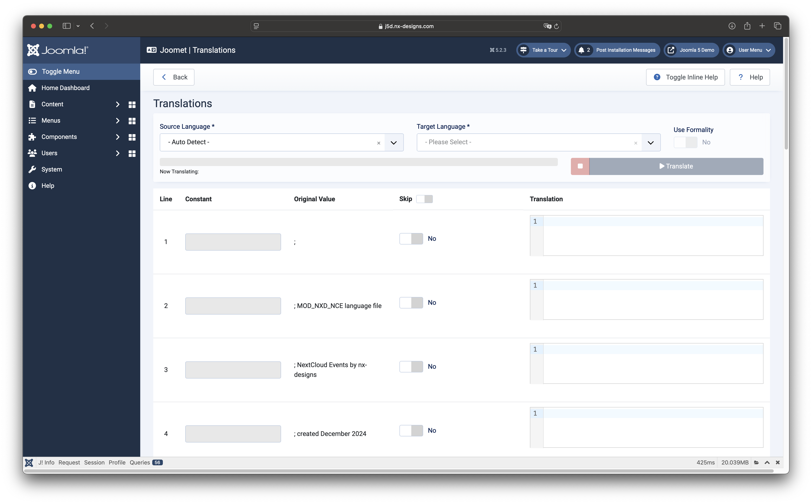This screenshot has height=504, width=812.
Task: Expand the Menus submenu chevron
Action: point(117,121)
